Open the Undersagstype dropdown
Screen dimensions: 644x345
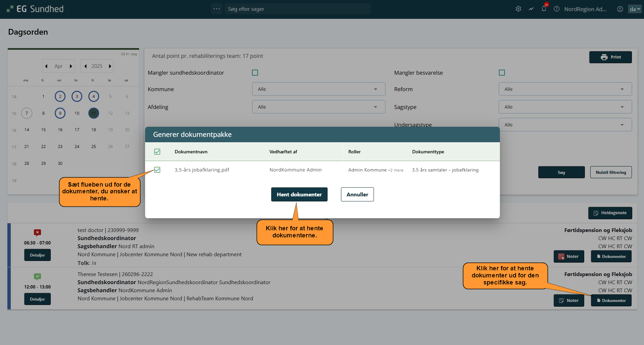point(565,125)
